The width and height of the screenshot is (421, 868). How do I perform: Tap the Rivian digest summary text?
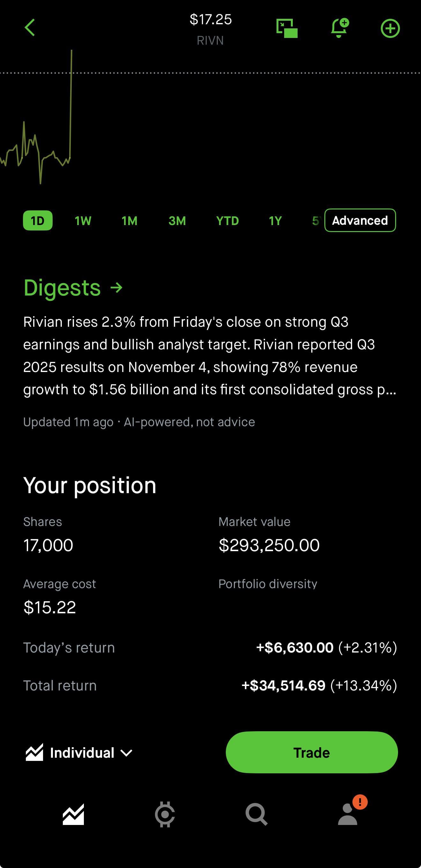[209, 355]
